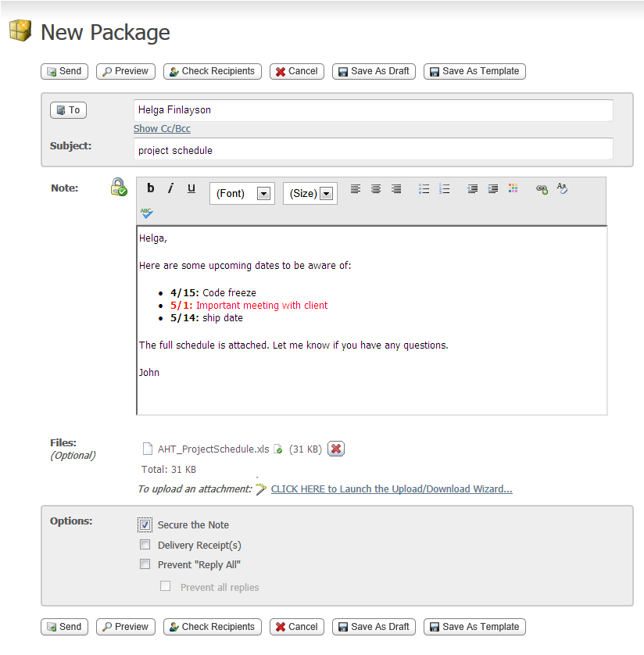This screenshot has width=644, height=655.
Task: Launch the Upload/Download Wizard link
Action: pos(391,489)
